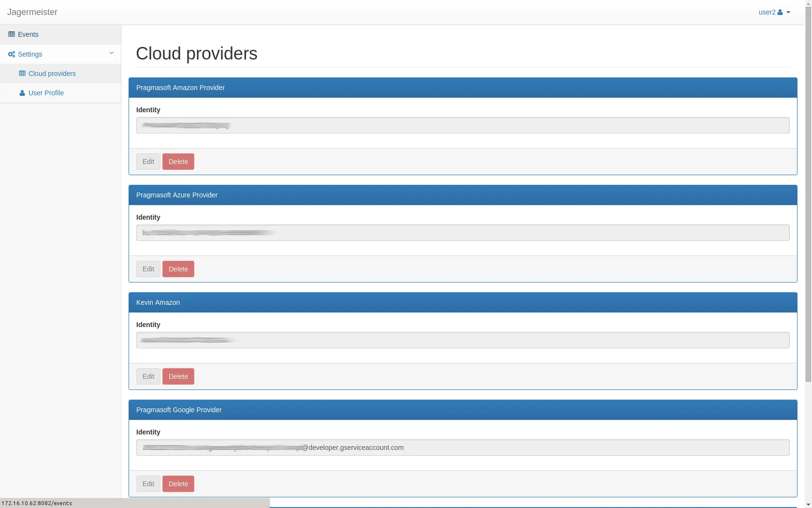The image size is (812, 508).
Task: Click the Events table icon in sidebar
Action: 12,34
